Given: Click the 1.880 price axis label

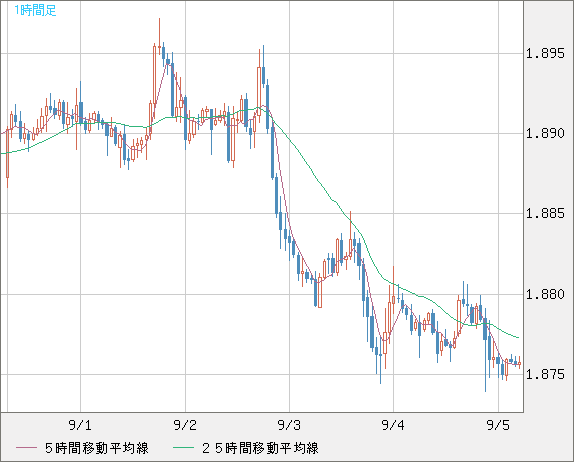Looking at the screenshot, I should coord(545,294).
